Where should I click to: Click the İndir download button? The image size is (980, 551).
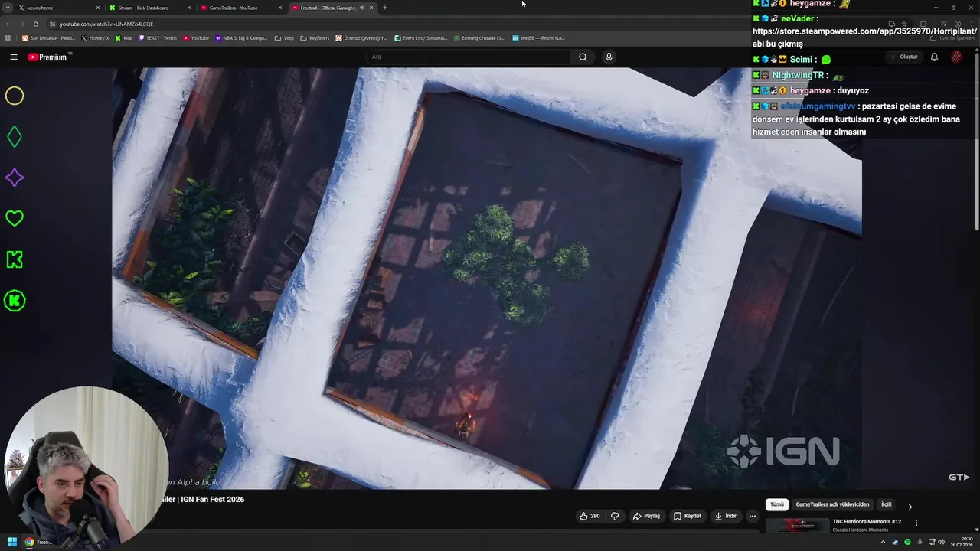click(725, 516)
